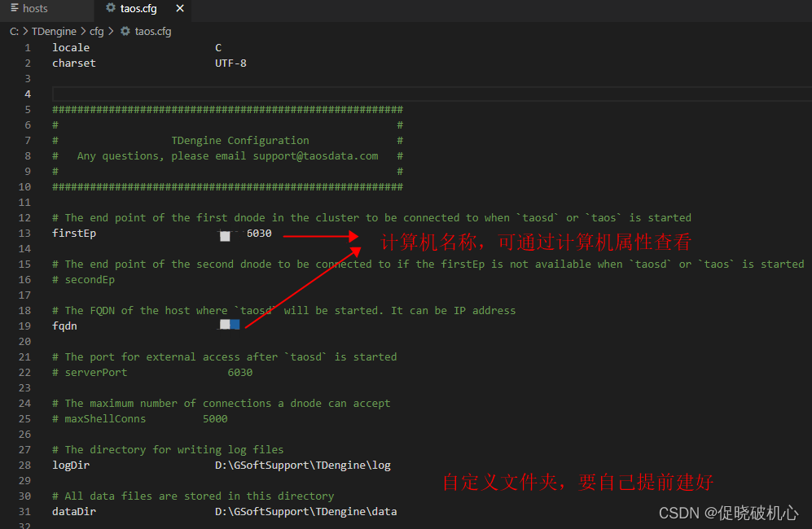Expand the TDengine breadcrumb folder
Image resolution: width=812 pixels, height=529 pixels.
tap(54, 31)
